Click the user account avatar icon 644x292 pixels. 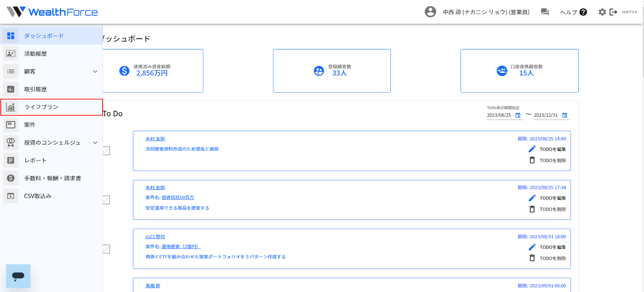430,12
